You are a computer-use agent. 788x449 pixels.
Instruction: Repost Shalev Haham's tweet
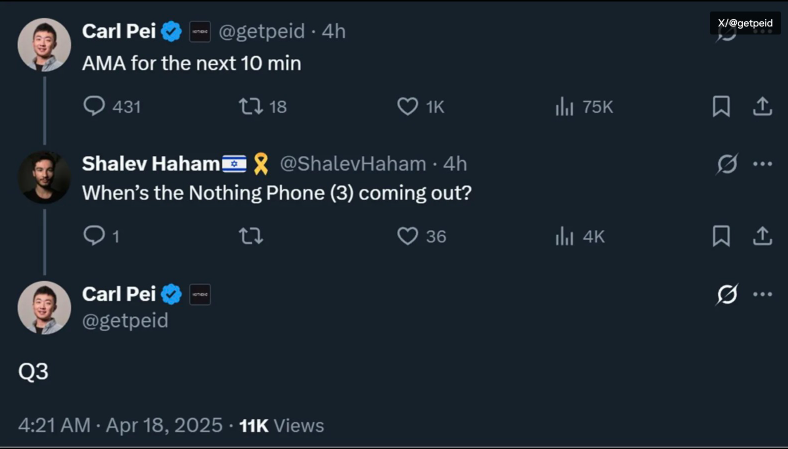[x=250, y=236]
